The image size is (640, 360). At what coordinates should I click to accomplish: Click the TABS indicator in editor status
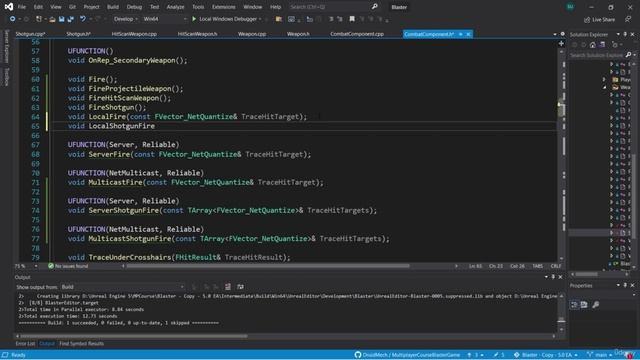tap(538, 266)
